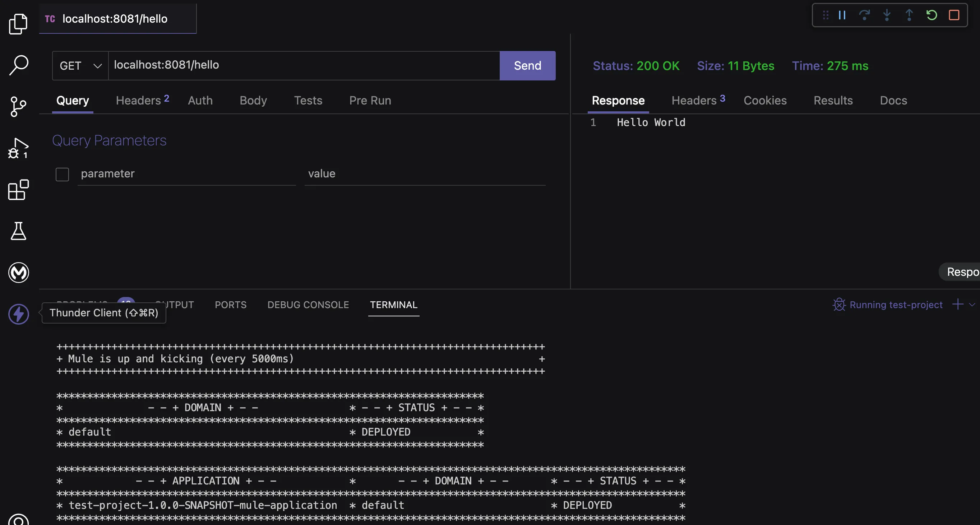The width and height of the screenshot is (980, 525).
Task: Open the Tests tab
Action: pos(308,101)
